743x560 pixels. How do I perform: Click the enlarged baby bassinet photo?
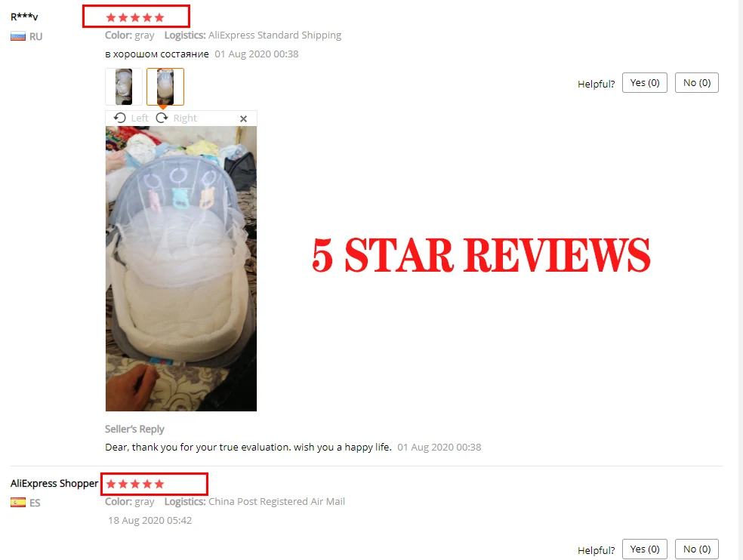tap(181, 269)
